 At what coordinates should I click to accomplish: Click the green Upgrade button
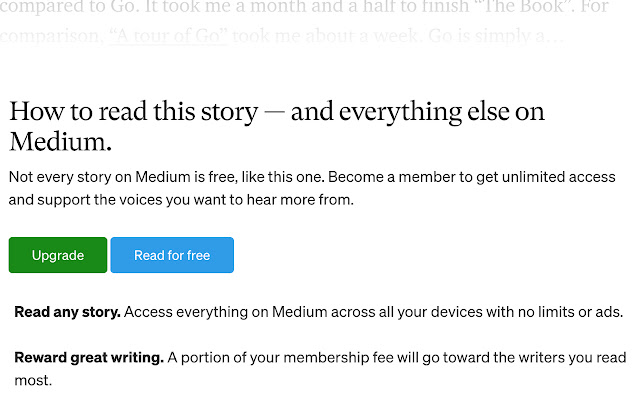point(58,255)
